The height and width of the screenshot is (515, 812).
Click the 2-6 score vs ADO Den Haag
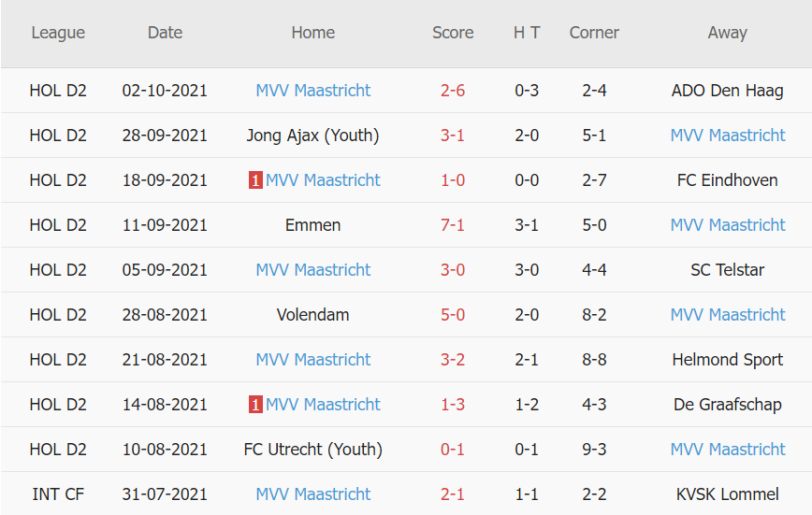click(x=453, y=91)
